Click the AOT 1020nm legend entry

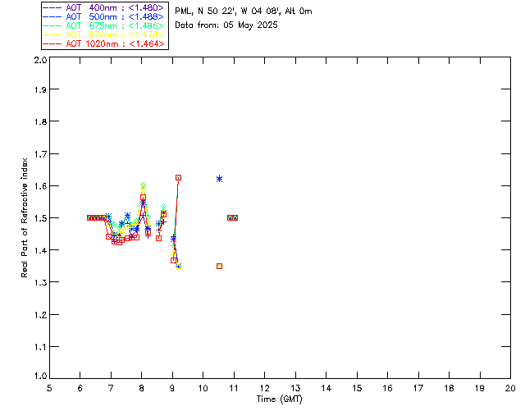[x=103, y=43]
